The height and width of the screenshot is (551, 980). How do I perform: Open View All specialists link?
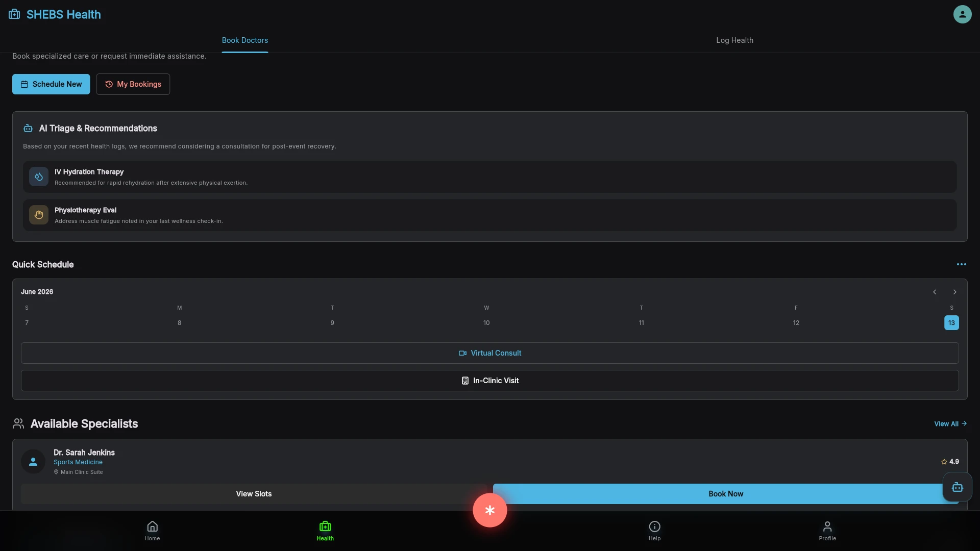[x=950, y=424]
